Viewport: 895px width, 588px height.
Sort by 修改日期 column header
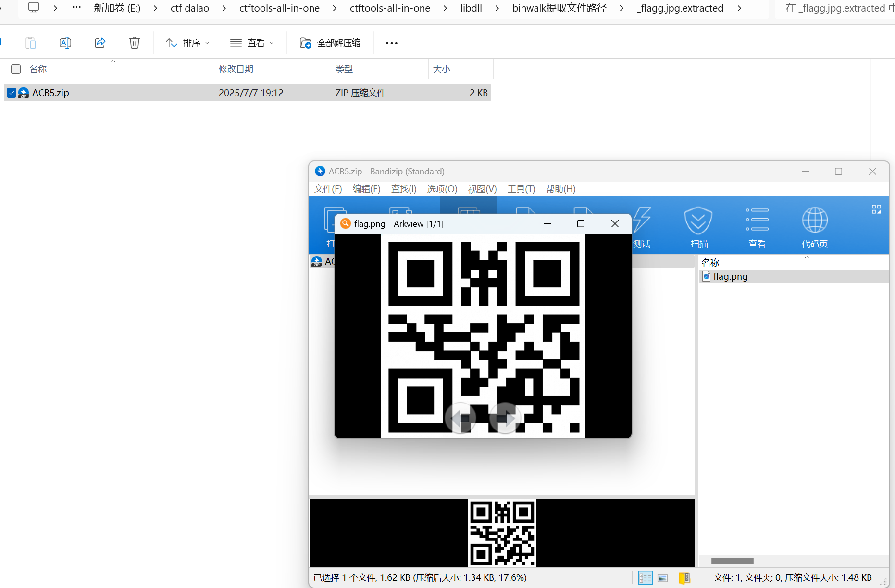236,69
